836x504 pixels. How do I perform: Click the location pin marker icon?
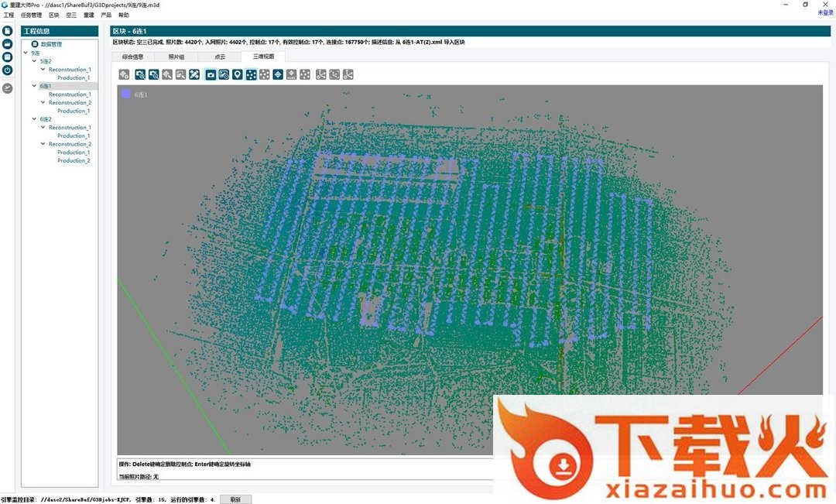pos(238,74)
